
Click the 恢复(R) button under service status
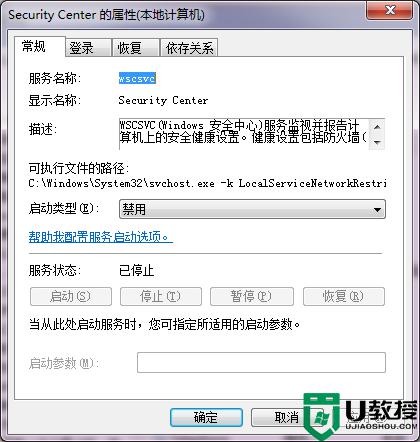click(344, 296)
